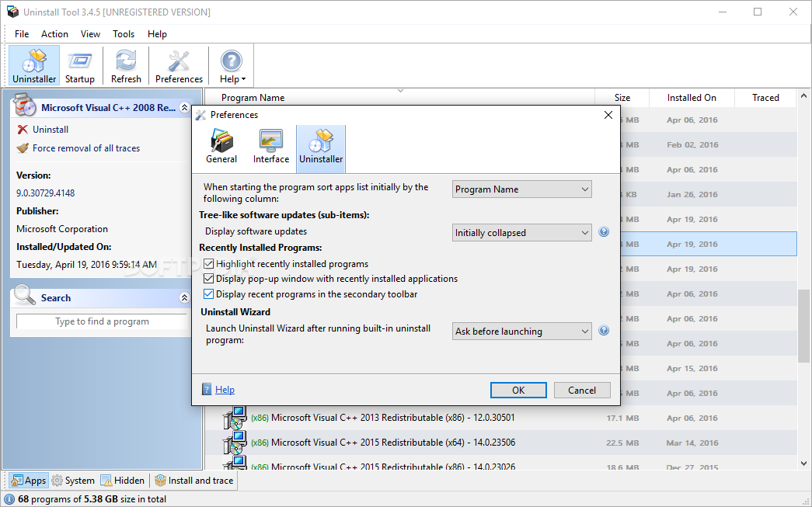Maximize the Uninstall Tool window
The height and width of the screenshot is (507, 812).
pyautogui.click(x=758, y=12)
